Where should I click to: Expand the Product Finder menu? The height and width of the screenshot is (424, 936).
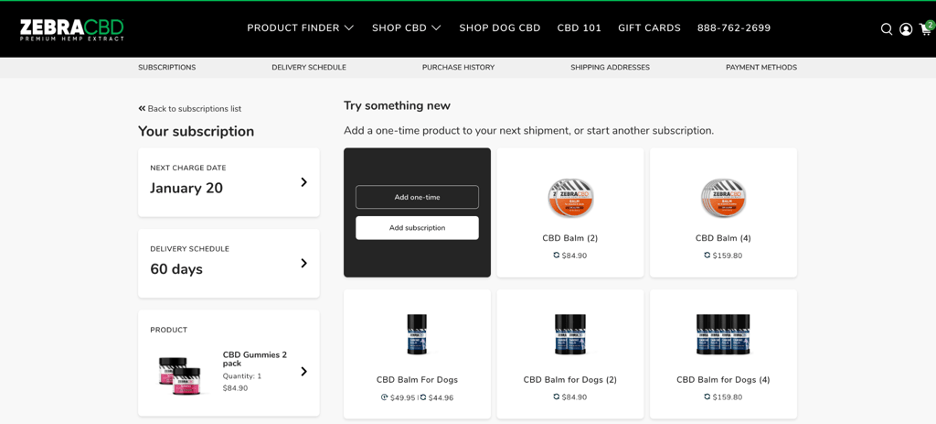pyautogui.click(x=300, y=28)
